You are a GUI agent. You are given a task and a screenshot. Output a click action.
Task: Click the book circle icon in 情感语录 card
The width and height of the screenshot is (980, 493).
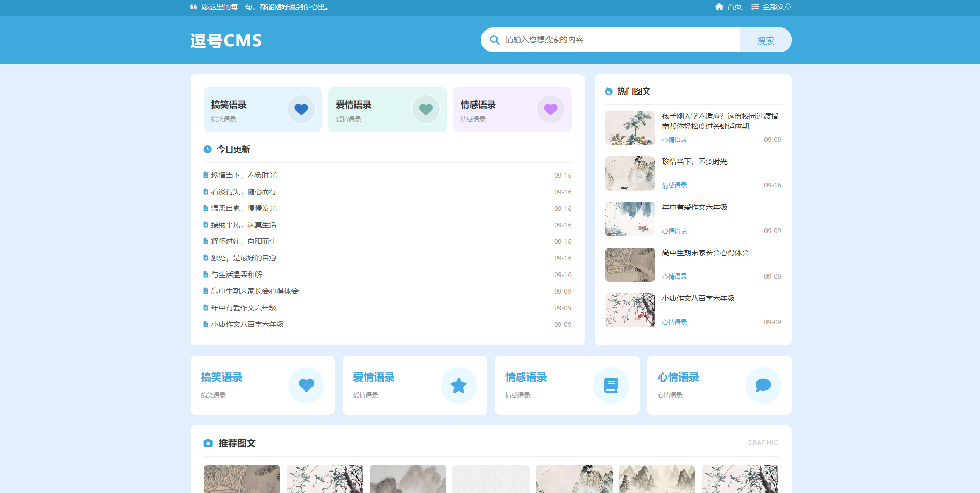tap(611, 385)
